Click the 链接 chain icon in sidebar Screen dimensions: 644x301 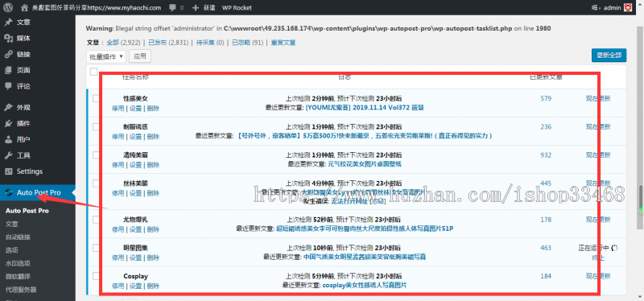point(8,54)
